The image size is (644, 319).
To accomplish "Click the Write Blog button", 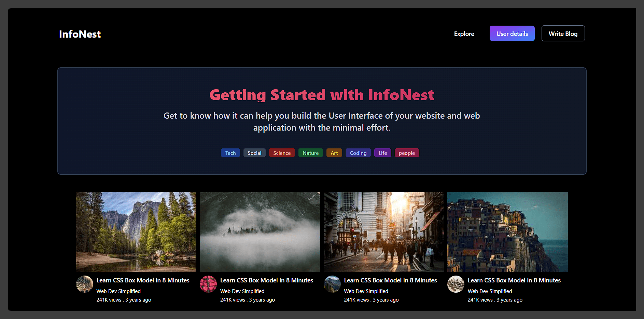I will (563, 34).
